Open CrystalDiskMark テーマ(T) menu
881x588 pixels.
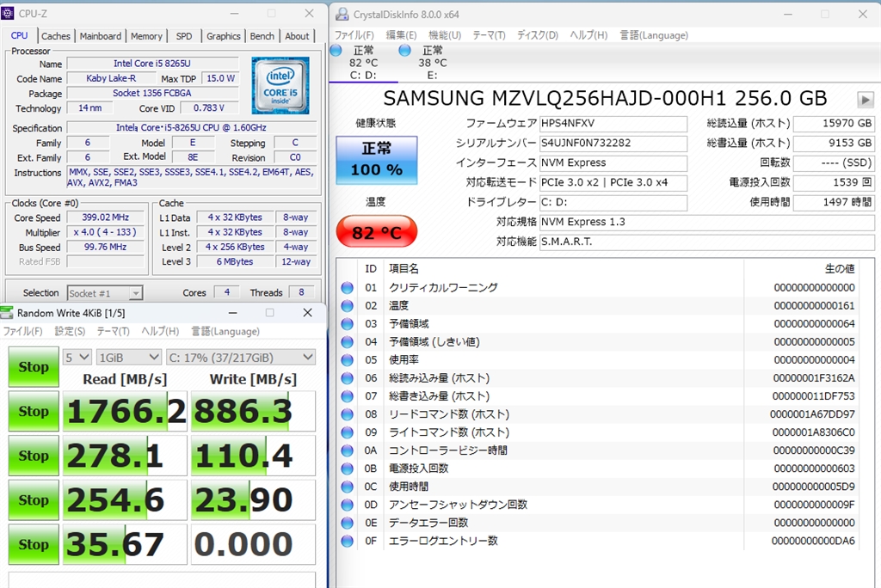point(113,331)
